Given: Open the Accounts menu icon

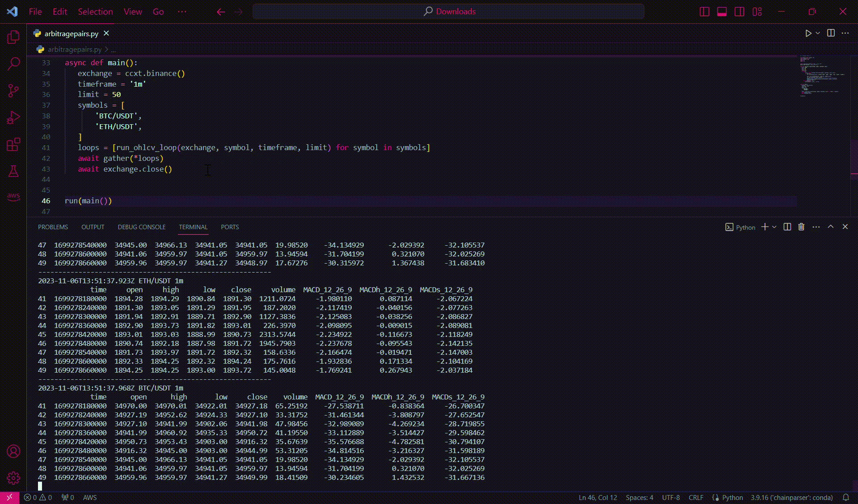Looking at the screenshot, I should coord(13,451).
